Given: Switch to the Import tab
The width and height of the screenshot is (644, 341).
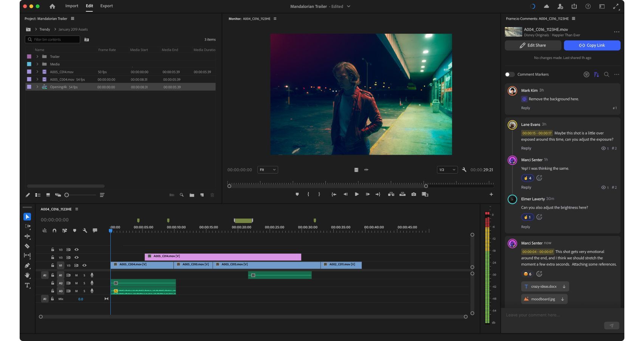Looking at the screenshot, I should (71, 6).
